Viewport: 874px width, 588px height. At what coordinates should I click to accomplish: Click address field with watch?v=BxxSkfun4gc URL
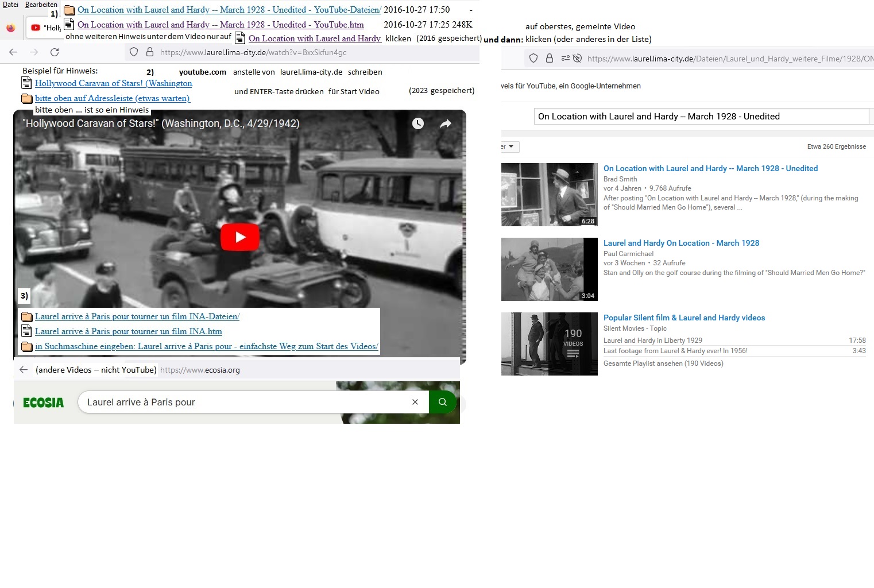[x=302, y=52]
